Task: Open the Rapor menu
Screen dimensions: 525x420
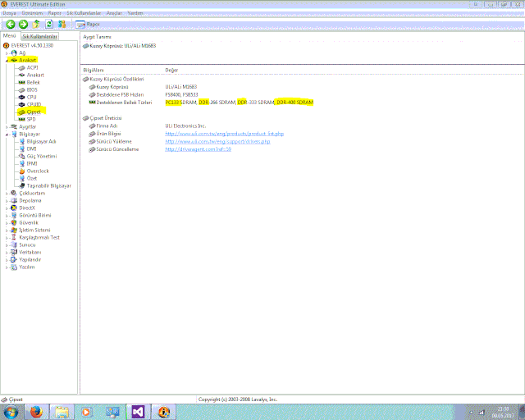Action: tap(55, 13)
